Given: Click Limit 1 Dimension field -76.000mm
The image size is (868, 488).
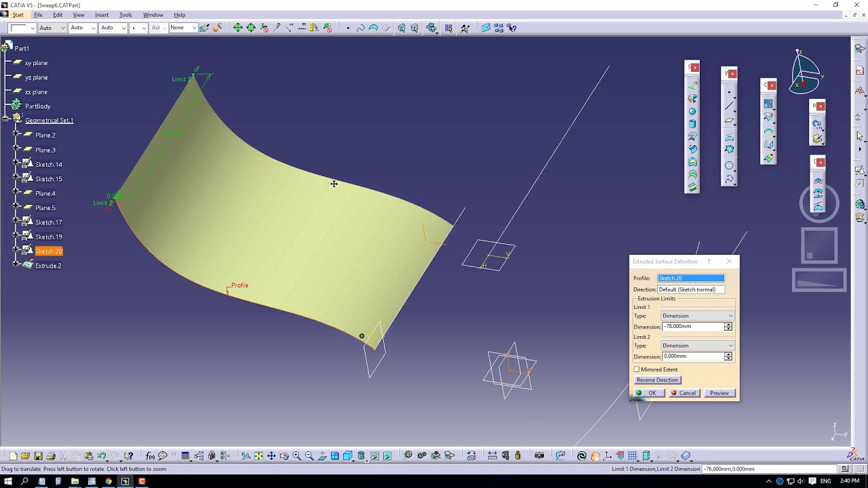Looking at the screenshot, I should coord(692,327).
